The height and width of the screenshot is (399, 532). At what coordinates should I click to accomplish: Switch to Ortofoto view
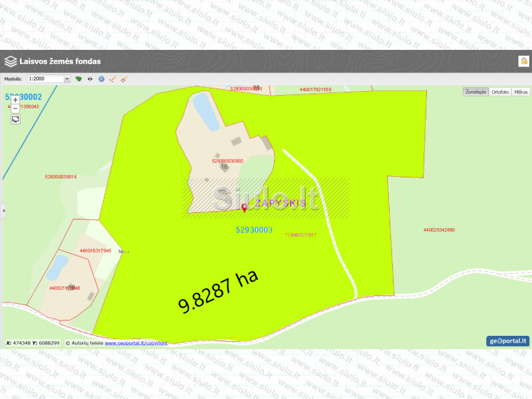[x=500, y=92]
